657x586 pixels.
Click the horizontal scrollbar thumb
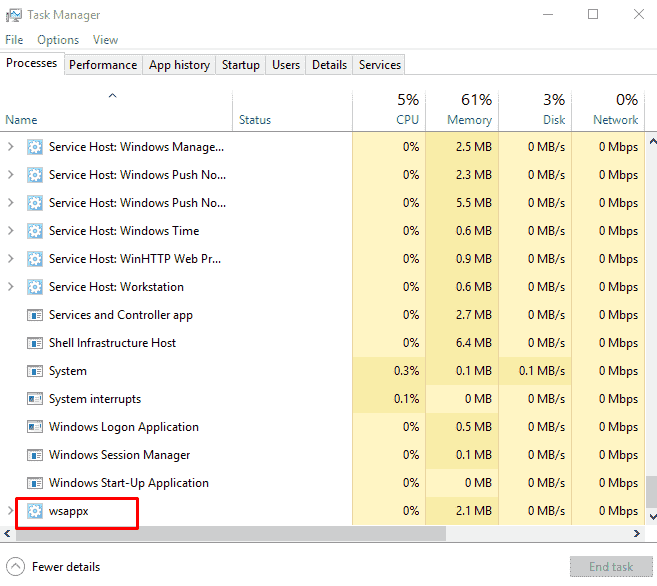pos(231,534)
